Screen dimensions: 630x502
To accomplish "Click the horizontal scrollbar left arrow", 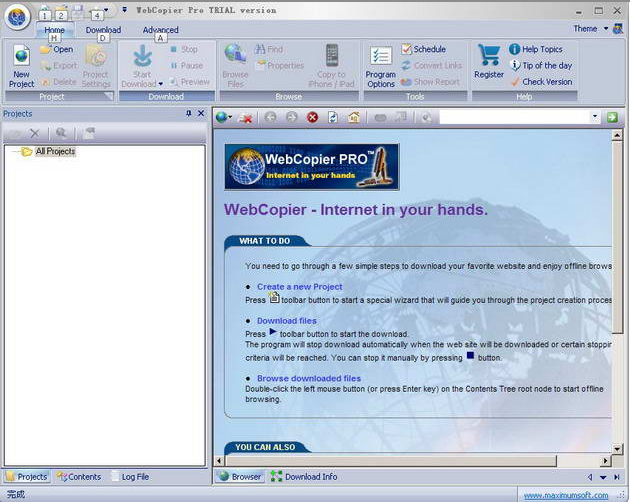I will [219, 461].
